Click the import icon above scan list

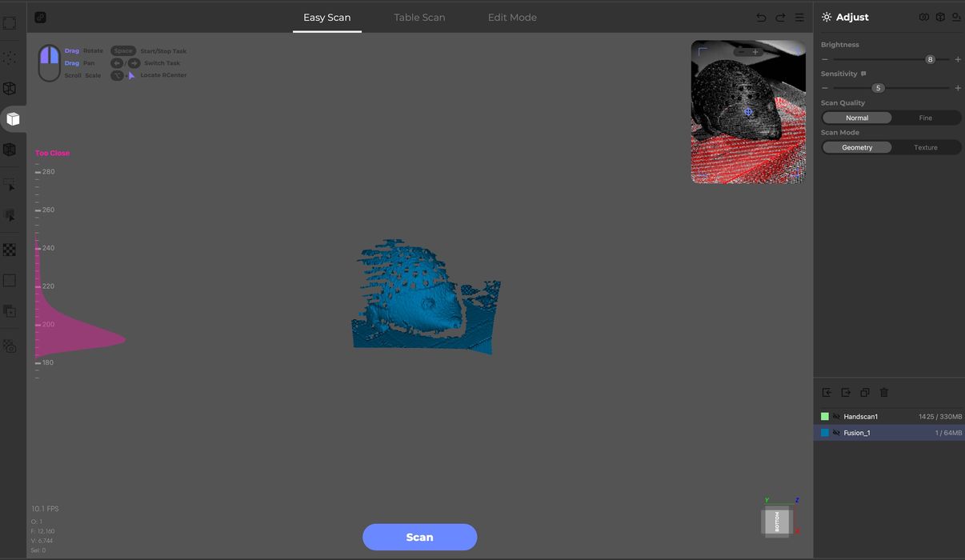point(827,393)
